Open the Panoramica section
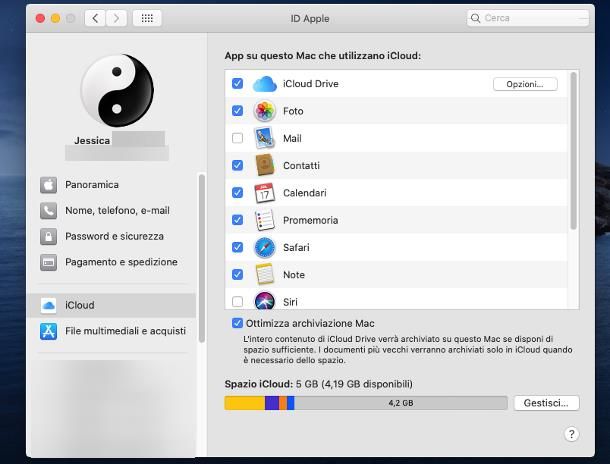The height and width of the screenshot is (464, 610). [x=111, y=185]
